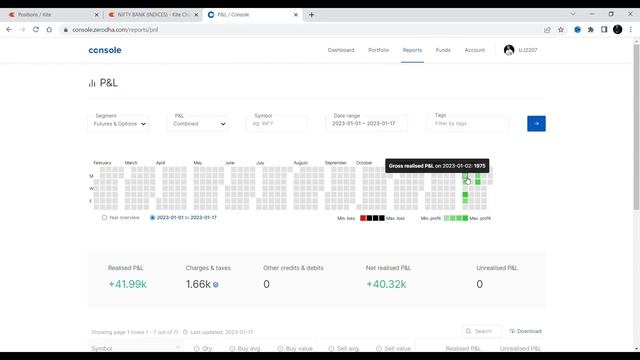Open the extensions puzzle icon

[x=591, y=29]
